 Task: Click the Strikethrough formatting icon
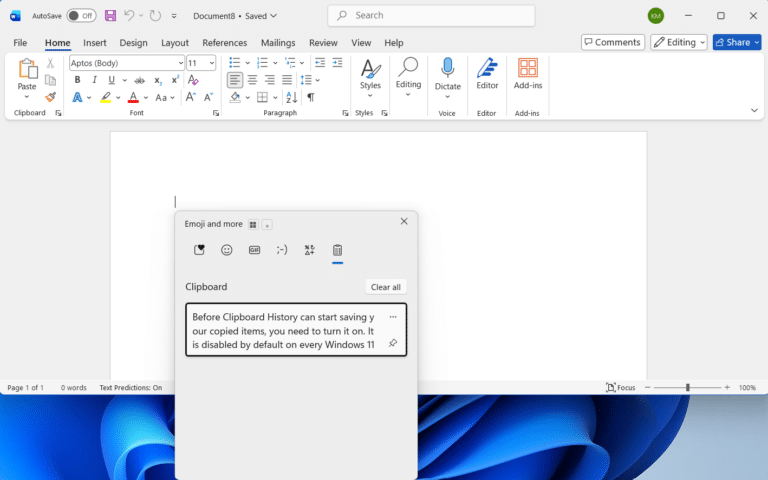coord(140,80)
